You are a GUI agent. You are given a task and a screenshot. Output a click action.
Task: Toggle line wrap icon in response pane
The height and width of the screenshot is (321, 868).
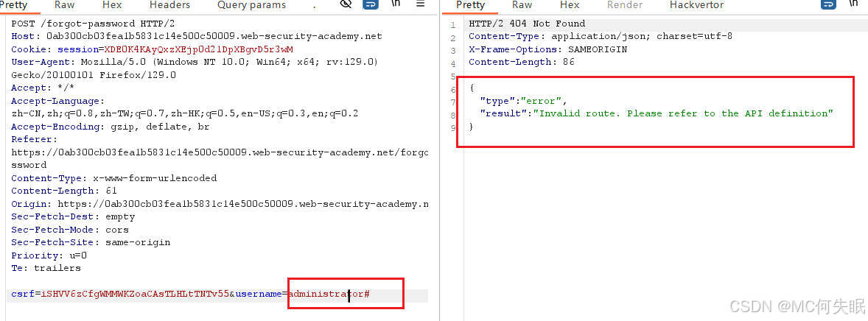click(x=828, y=4)
